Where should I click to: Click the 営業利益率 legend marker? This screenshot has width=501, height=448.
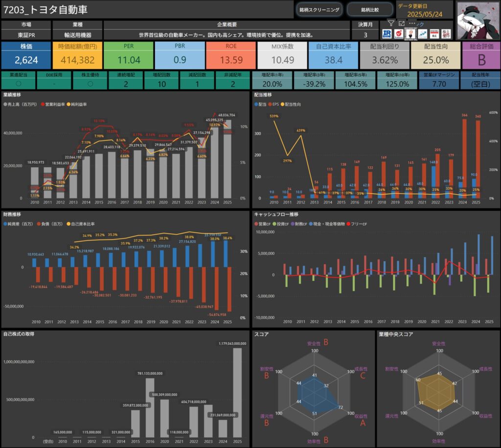click(x=43, y=104)
